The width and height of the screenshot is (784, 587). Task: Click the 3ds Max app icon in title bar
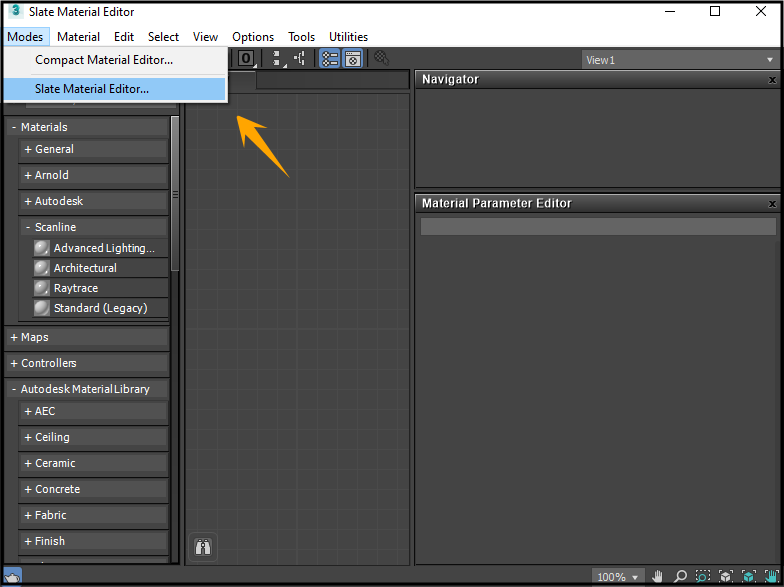click(16, 11)
